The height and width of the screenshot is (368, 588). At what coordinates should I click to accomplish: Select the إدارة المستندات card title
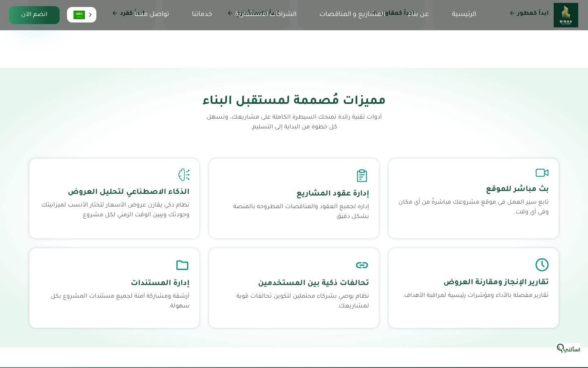160,283
